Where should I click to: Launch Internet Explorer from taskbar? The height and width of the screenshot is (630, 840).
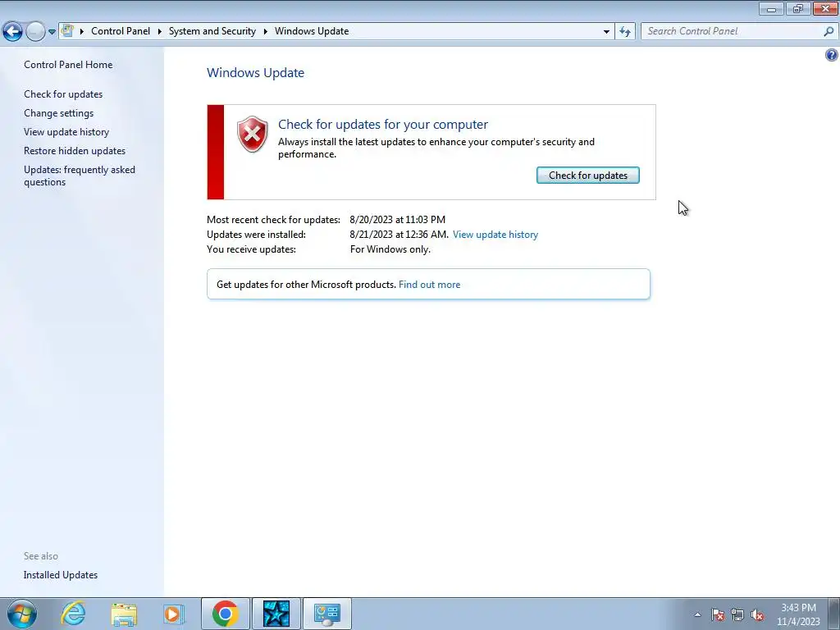[x=73, y=614]
